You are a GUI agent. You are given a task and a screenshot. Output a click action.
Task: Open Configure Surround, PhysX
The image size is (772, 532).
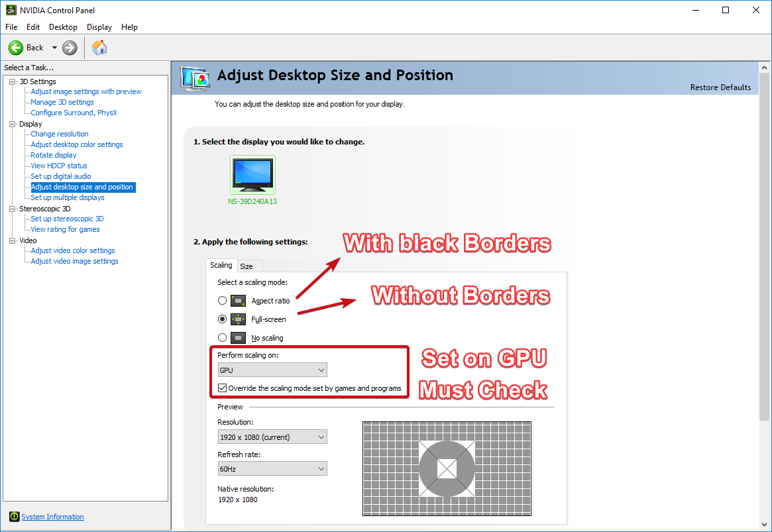[x=74, y=113]
